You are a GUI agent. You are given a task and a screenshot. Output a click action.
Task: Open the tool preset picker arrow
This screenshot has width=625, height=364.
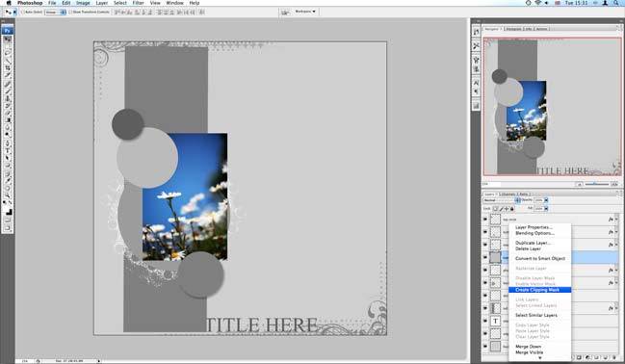(x=14, y=13)
